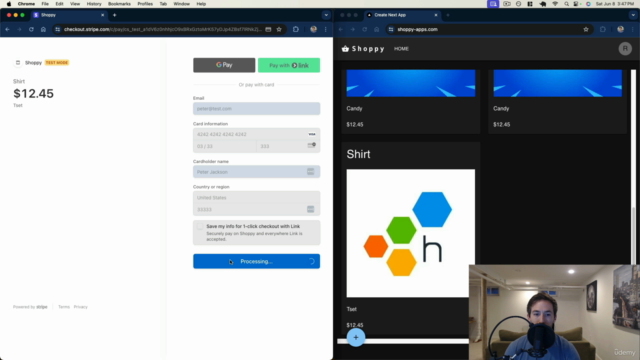Viewport: 640px width, 360px height.
Task: Click the card autofill icon in the CVC row
Action: click(x=311, y=145)
